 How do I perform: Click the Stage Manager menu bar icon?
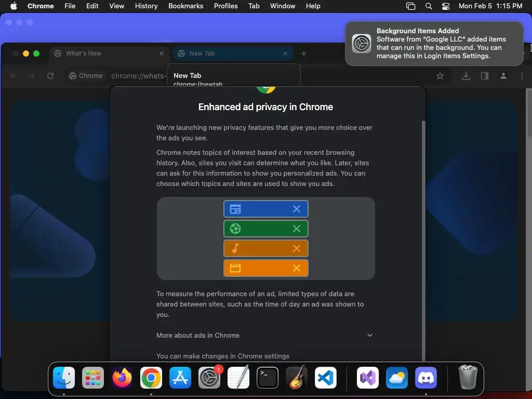[410, 6]
